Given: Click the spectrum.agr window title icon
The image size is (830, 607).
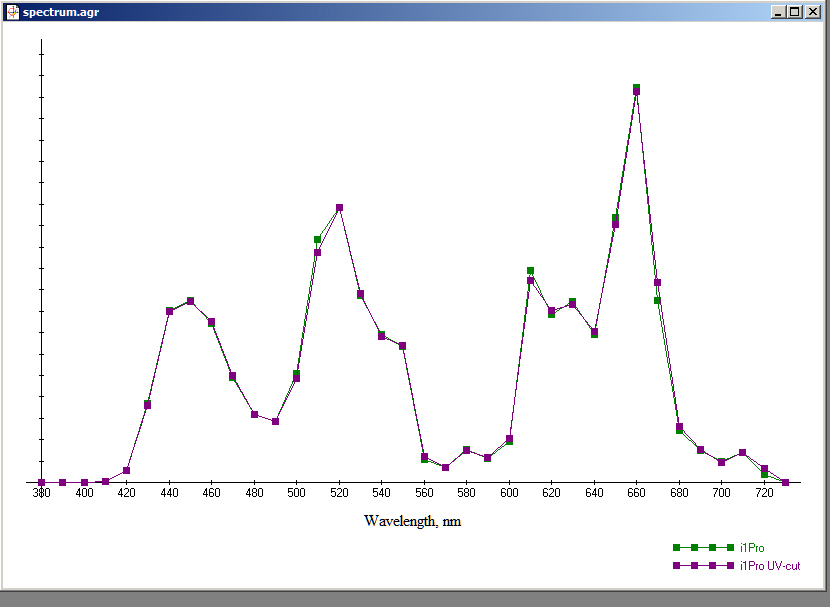Looking at the screenshot, I should tap(13, 12).
